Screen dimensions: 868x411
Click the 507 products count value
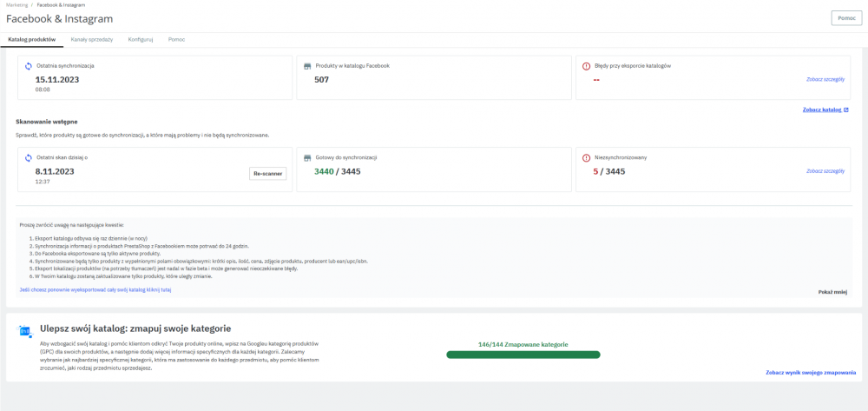pos(322,80)
